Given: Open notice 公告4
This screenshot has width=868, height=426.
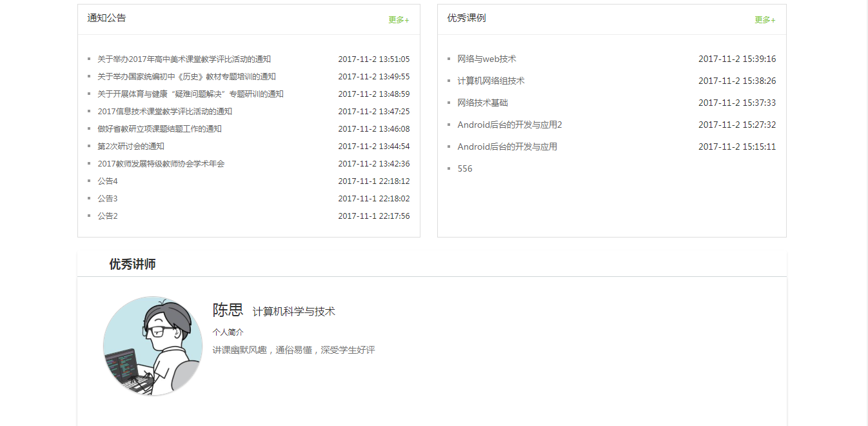Looking at the screenshot, I should pyautogui.click(x=108, y=181).
